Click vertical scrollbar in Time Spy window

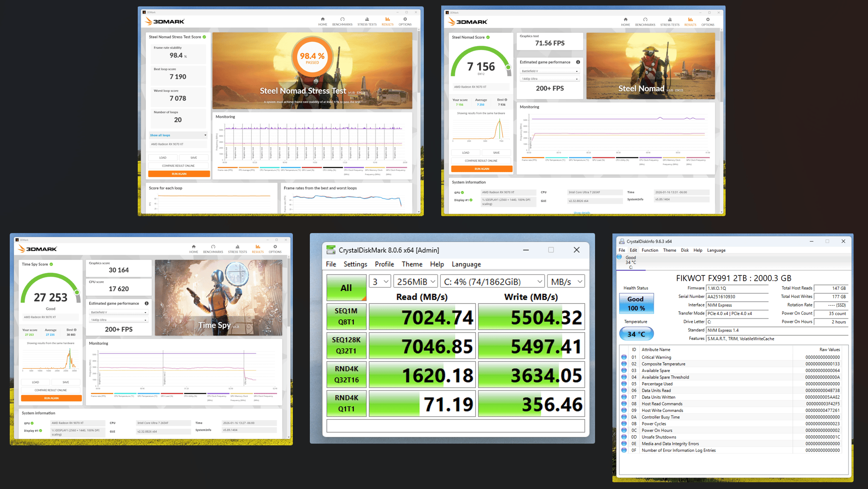(289, 292)
